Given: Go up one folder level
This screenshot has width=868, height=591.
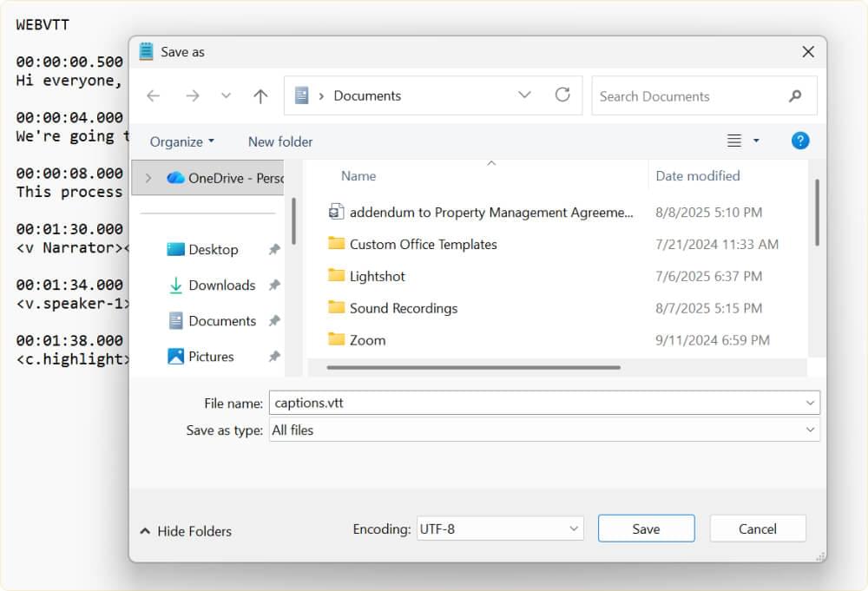Looking at the screenshot, I should 260,96.
